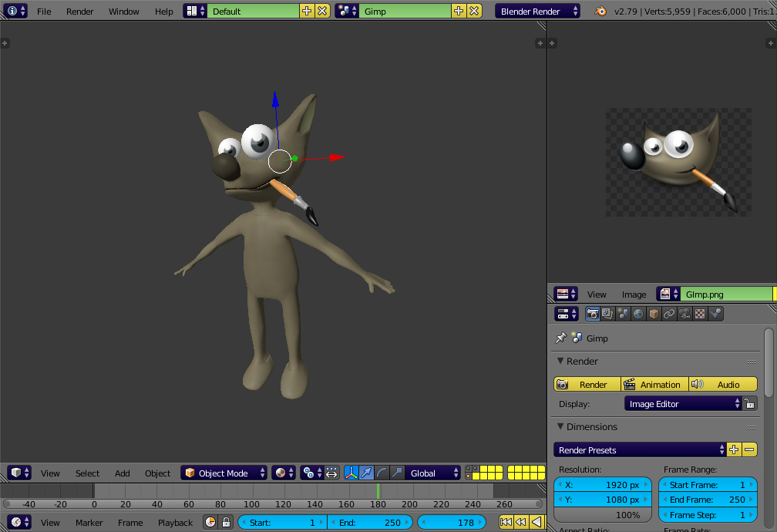Open the Constraints tab (chain link icon)

[x=669, y=314]
